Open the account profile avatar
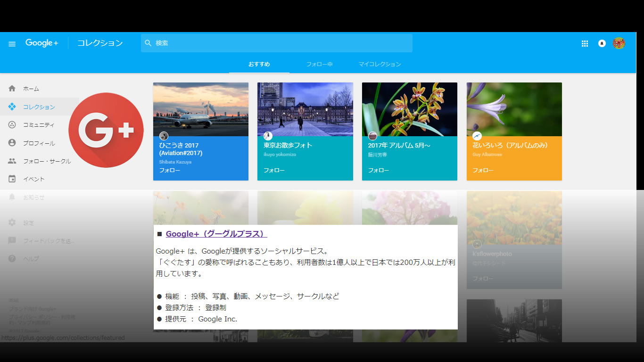The image size is (644, 362). [619, 43]
